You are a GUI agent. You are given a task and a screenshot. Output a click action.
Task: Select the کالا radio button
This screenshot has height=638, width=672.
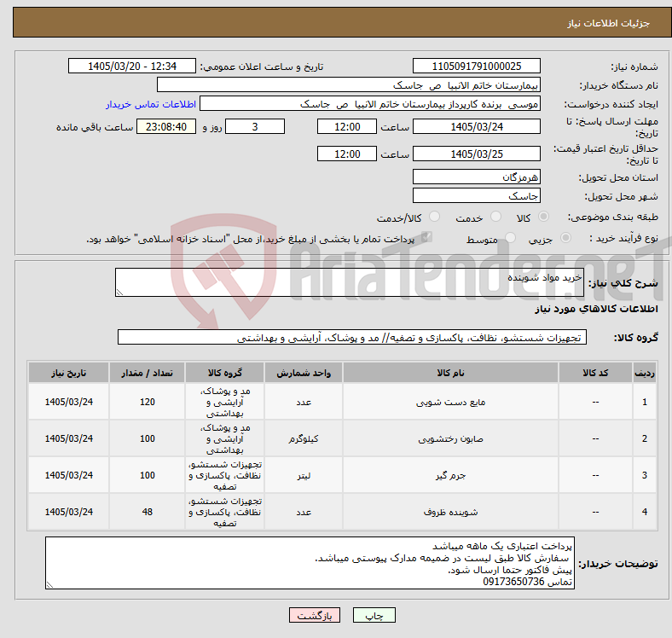543,217
